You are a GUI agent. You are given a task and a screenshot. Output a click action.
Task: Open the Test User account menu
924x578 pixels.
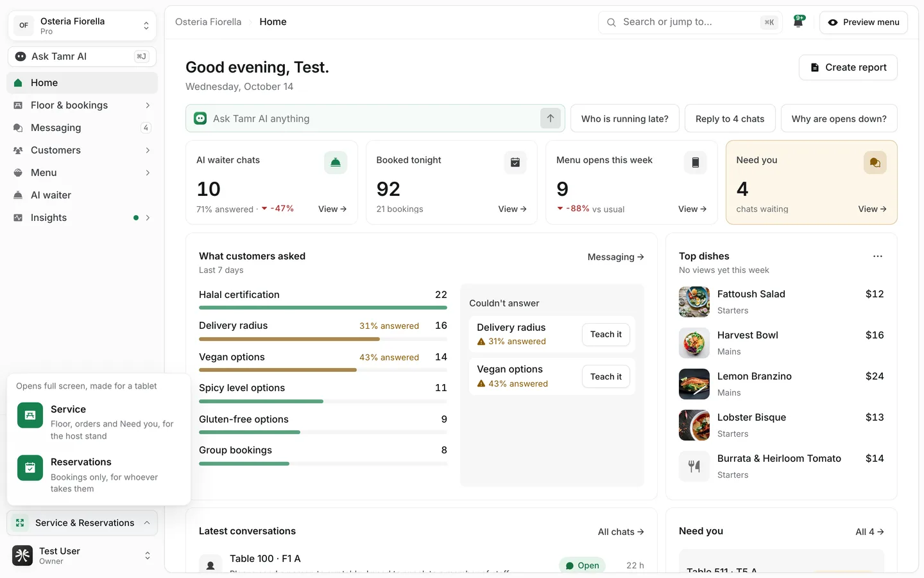[82, 556]
